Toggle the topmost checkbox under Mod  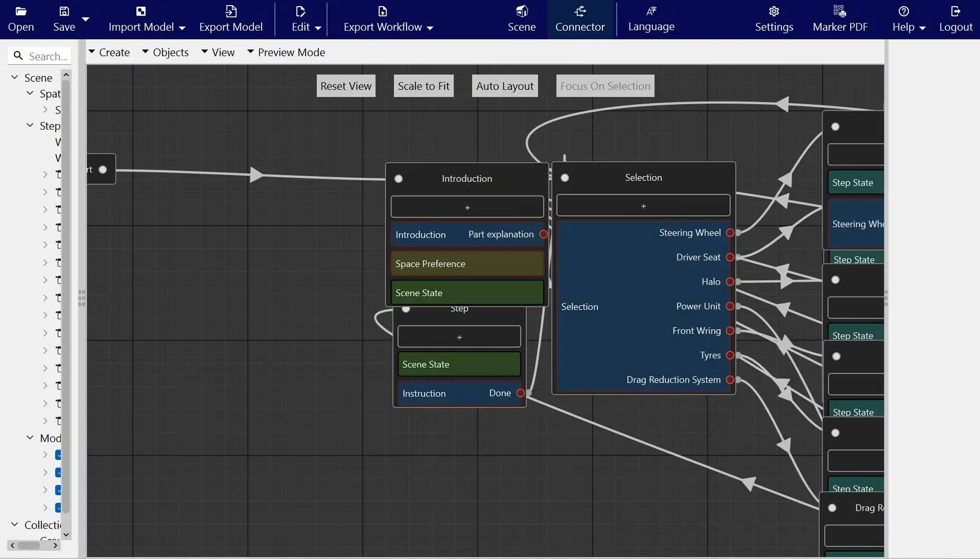58,455
